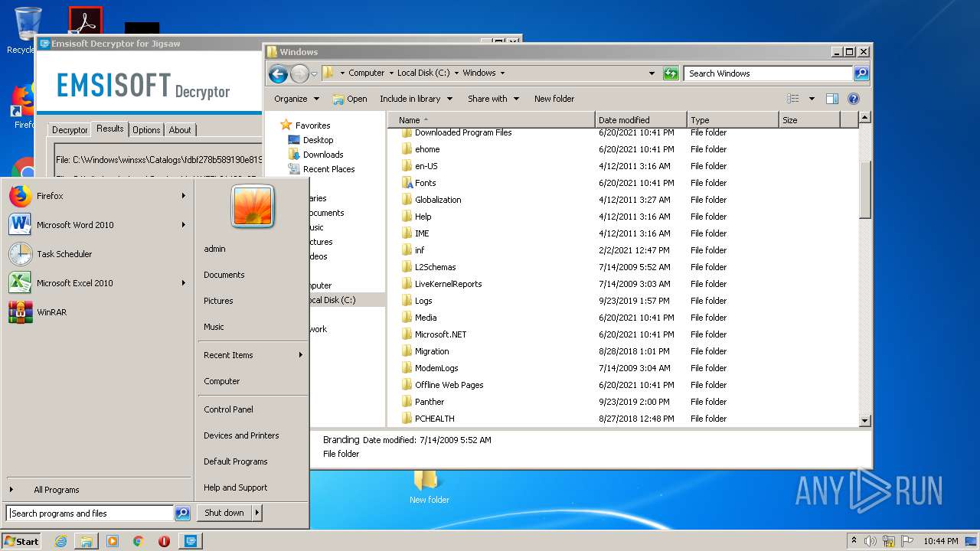This screenshot has width=980, height=551.
Task: Click the user account picture in Start menu
Action: (253, 207)
